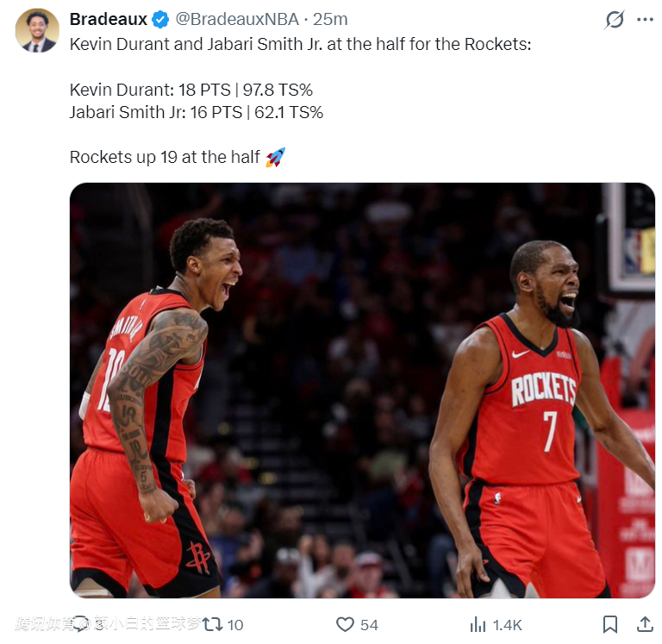The height and width of the screenshot is (644, 662).
Task: Open the 25m timestamp permalink
Action: click(x=330, y=20)
